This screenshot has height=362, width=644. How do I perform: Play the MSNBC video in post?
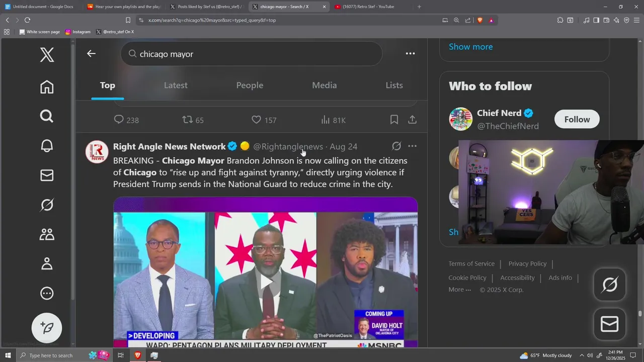(266, 282)
